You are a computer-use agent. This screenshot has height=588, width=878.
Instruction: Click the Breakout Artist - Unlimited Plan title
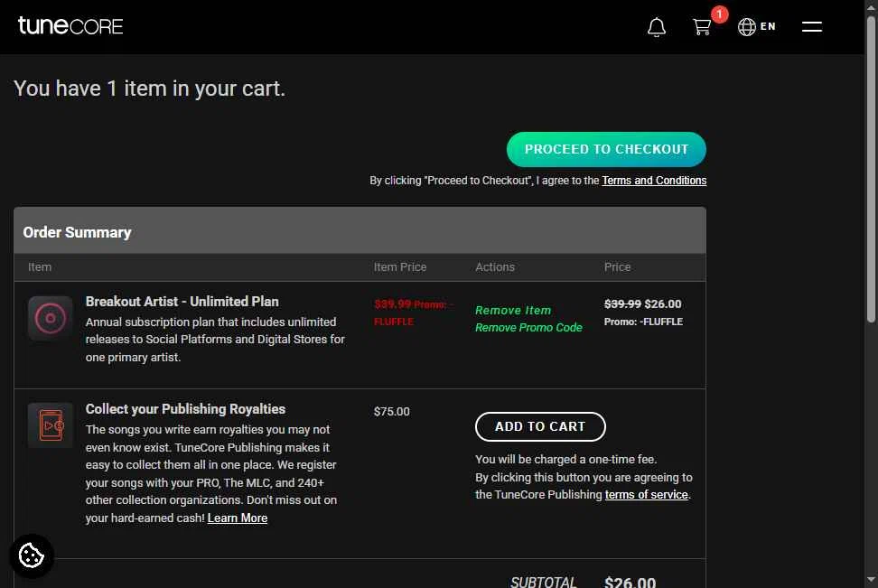[x=182, y=302]
